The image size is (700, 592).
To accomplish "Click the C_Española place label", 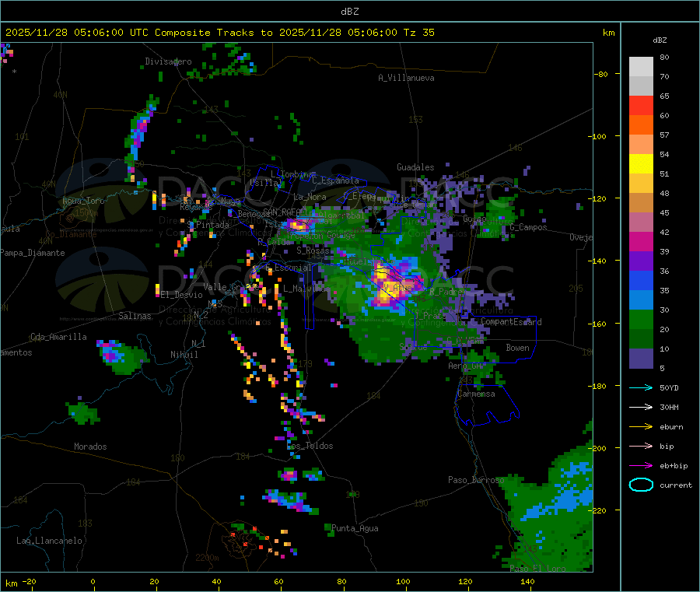I will pos(335,180).
